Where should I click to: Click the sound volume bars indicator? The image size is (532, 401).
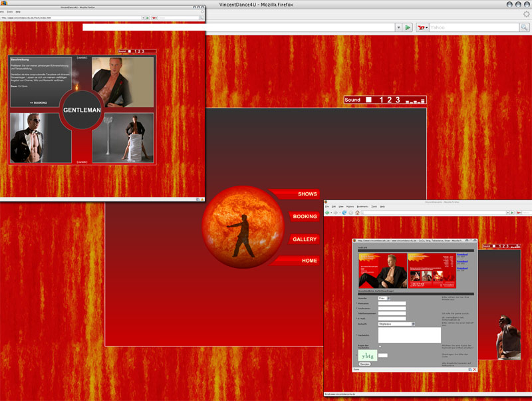[x=415, y=100]
